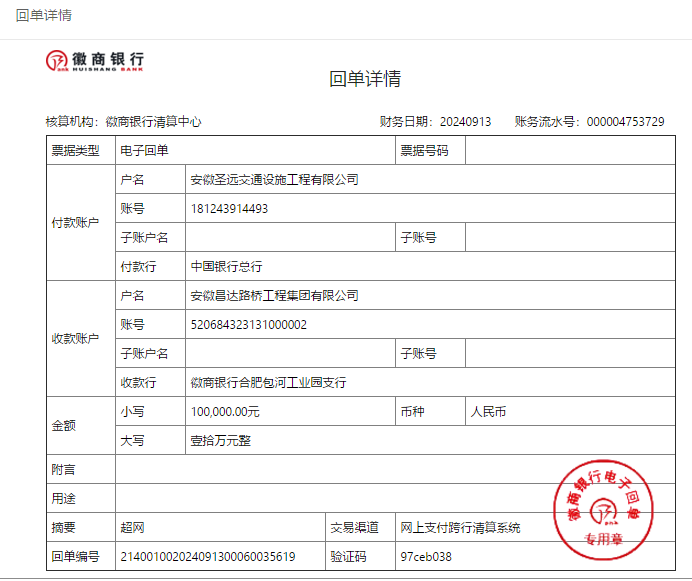Image resolution: width=692 pixels, height=581 pixels.
Task: Click the amount 100,000.00元
Action: 225,412
